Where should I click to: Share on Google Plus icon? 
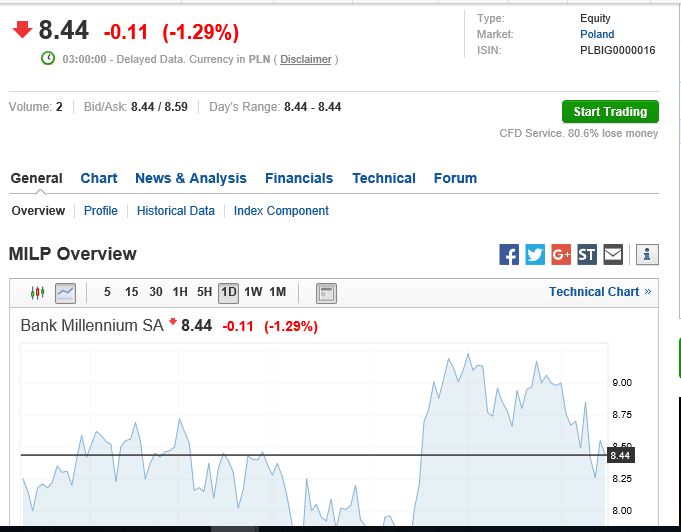tap(561, 254)
